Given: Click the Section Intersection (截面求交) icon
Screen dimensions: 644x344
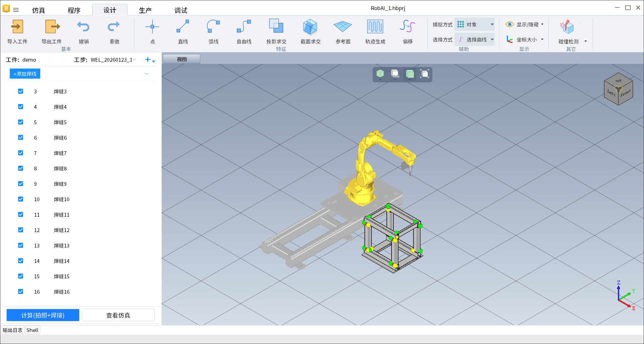Looking at the screenshot, I should (x=310, y=27).
